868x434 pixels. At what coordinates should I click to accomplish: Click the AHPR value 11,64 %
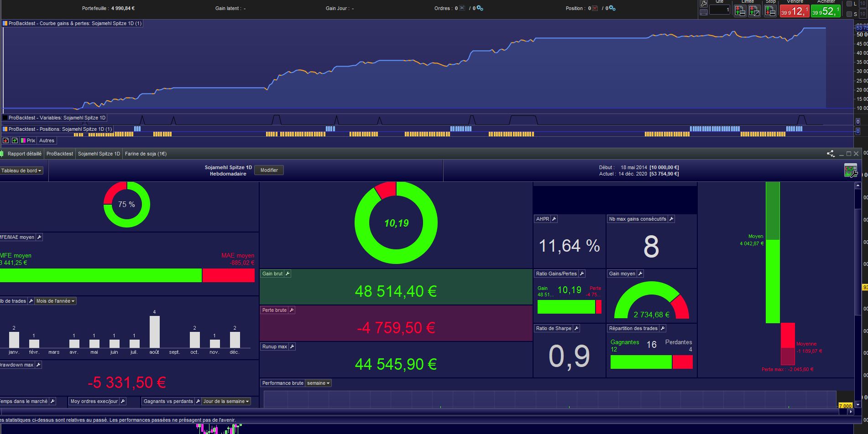click(569, 246)
